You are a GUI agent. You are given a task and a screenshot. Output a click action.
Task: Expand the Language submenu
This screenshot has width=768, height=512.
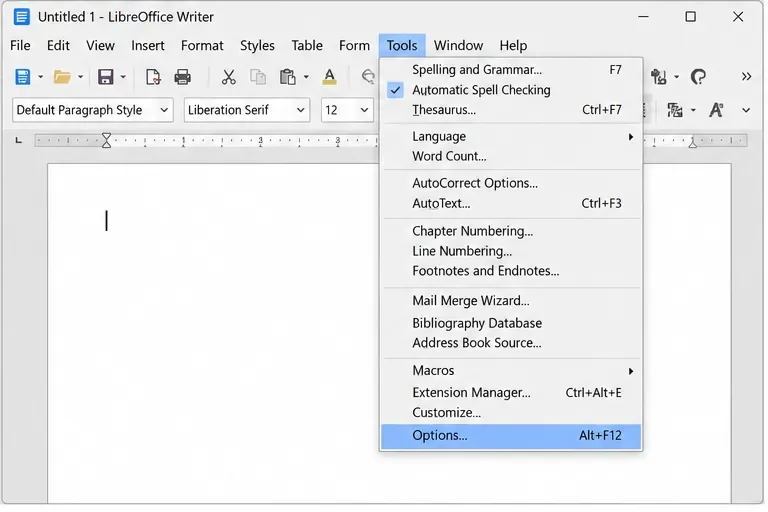tap(510, 136)
